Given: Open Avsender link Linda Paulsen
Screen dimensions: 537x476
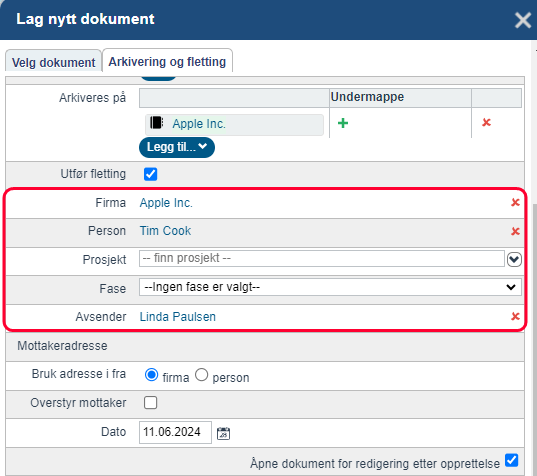Looking at the screenshot, I should [177, 317].
